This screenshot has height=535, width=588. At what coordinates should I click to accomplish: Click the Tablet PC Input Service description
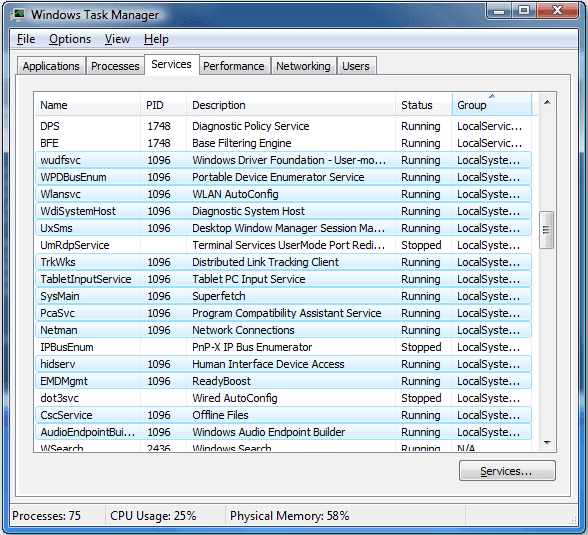point(249,279)
